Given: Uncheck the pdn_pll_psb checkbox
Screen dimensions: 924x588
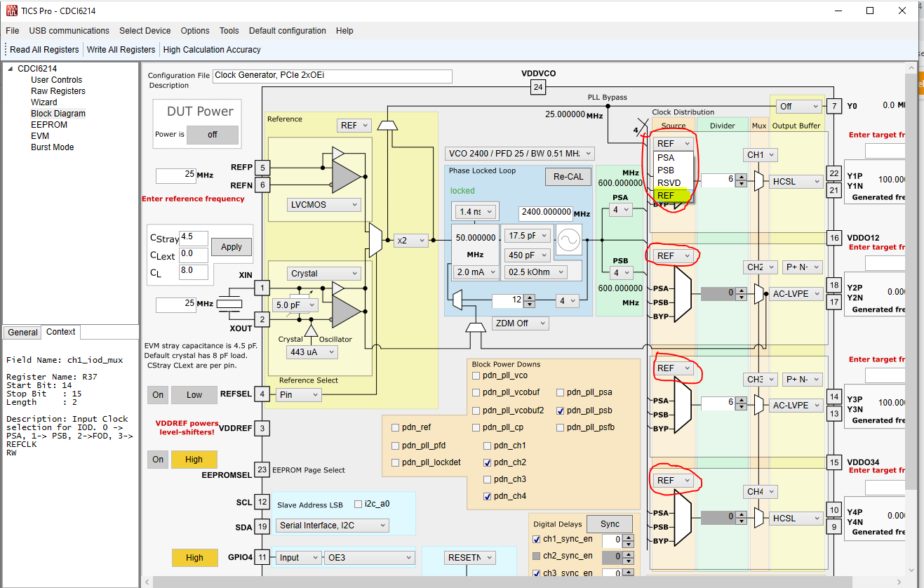Looking at the screenshot, I should [561, 410].
